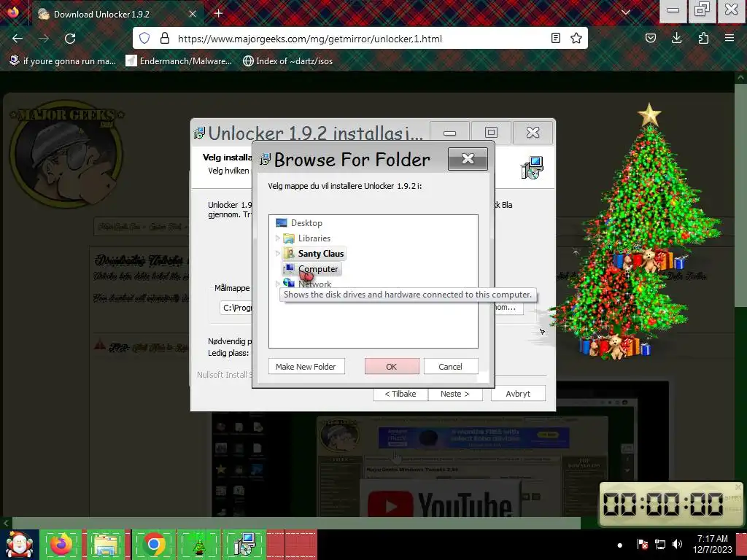The height and width of the screenshot is (560, 747).
Task: Close the countdown timer widget
Action: tap(738, 487)
